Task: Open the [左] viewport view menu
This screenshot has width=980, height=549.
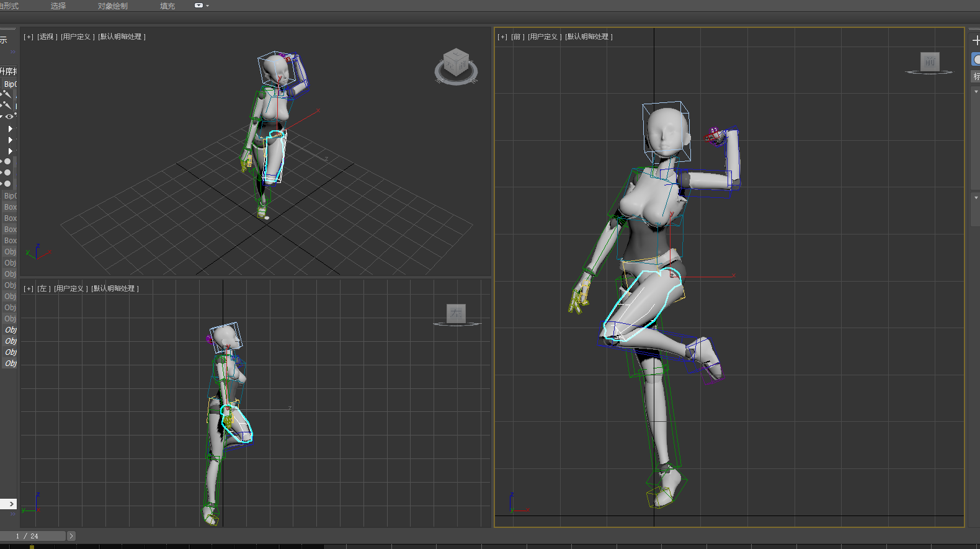Action: pyautogui.click(x=43, y=288)
